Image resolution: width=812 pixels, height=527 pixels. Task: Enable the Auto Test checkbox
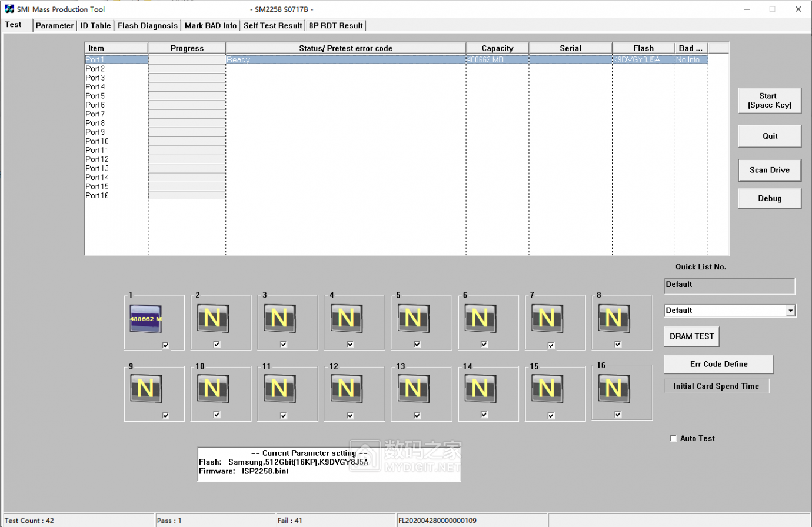pos(674,439)
